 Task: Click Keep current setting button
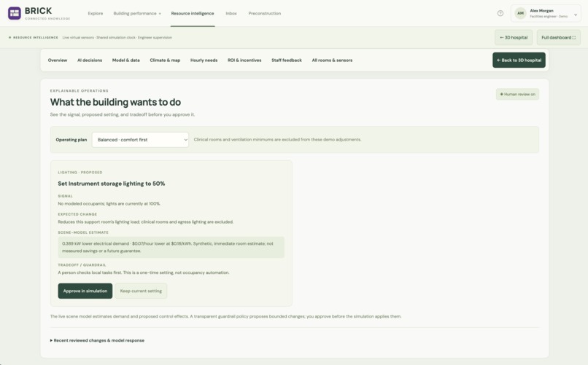pyautogui.click(x=141, y=291)
